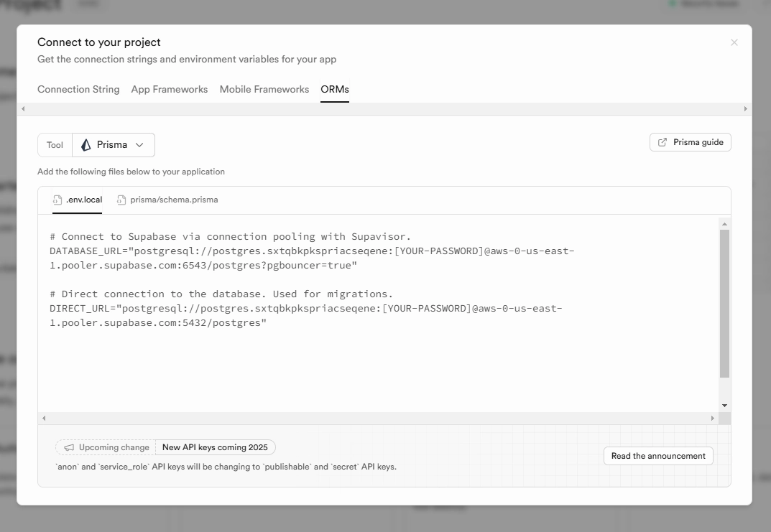Click the tab strip left scroll arrow
Viewport: 771px width, 532px height.
[22, 108]
